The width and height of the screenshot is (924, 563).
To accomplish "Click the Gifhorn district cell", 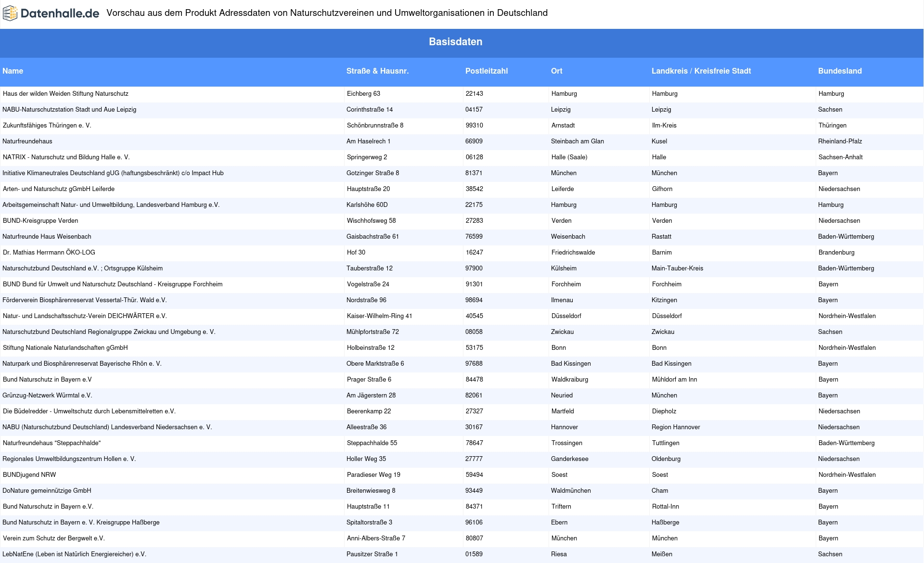I will [662, 189].
